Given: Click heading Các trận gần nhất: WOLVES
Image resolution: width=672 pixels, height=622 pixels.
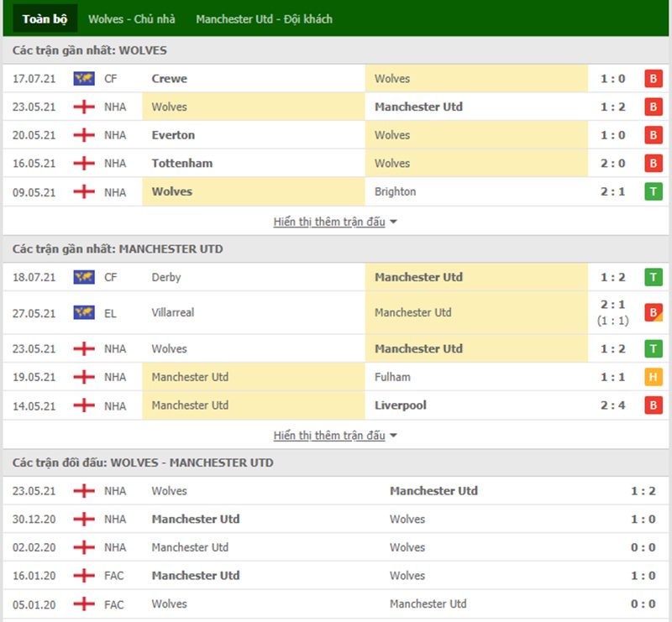Looking at the screenshot, I should click(x=90, y=50).
